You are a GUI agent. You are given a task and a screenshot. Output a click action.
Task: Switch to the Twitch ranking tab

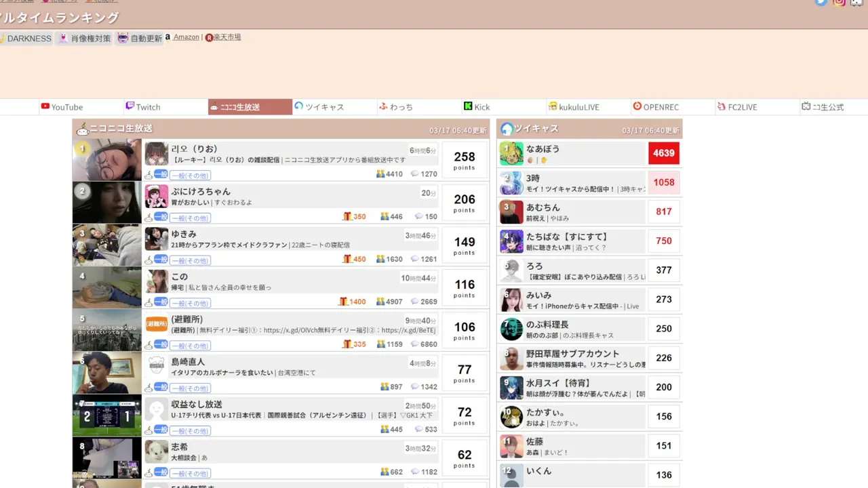143,107
